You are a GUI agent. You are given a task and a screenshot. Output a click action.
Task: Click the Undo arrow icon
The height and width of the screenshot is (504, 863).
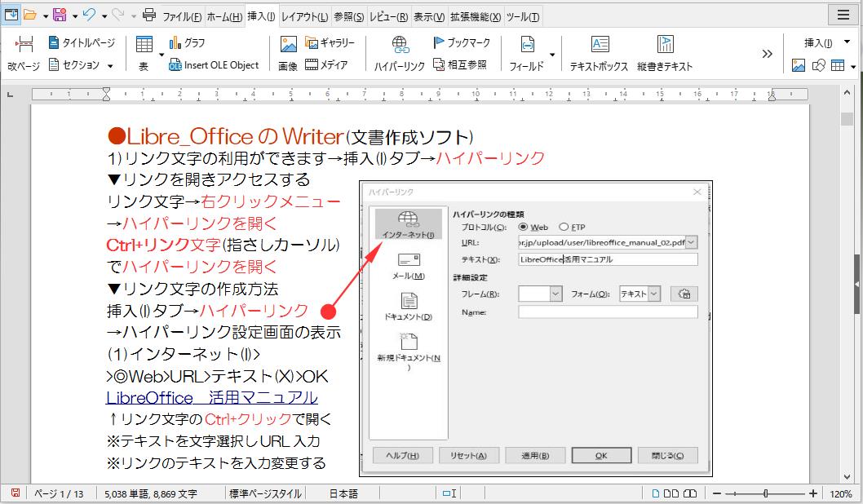coord(89,15)
